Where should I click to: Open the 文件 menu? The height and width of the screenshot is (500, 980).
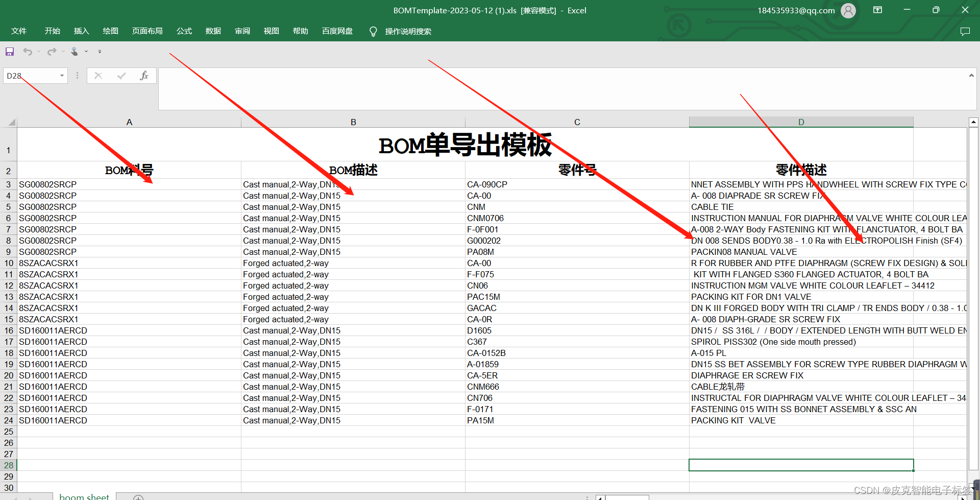point(19,31)
